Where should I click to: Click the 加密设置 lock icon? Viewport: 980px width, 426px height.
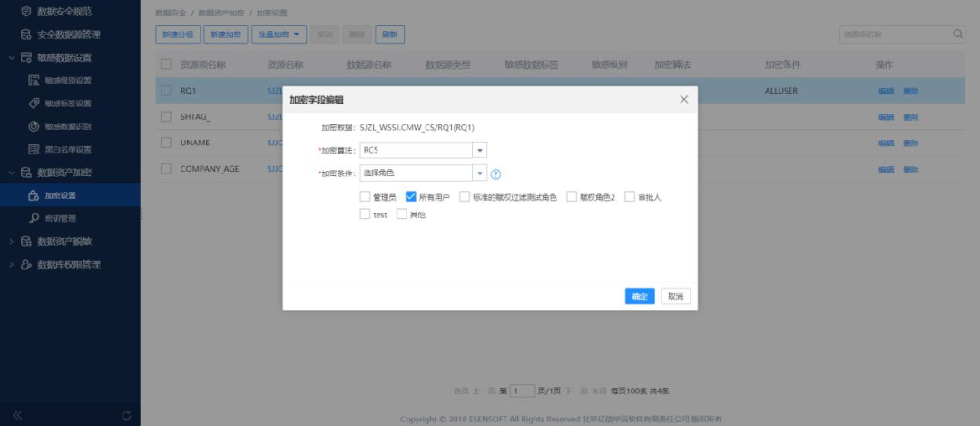point(34,195)
